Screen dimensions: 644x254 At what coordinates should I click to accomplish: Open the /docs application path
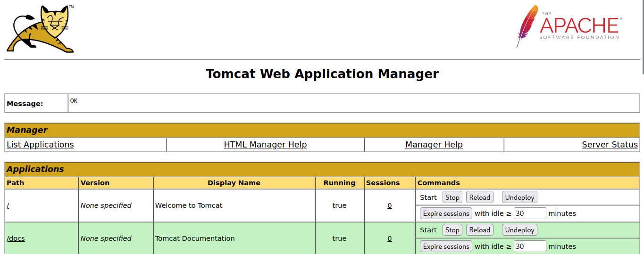tap(16, 238)
